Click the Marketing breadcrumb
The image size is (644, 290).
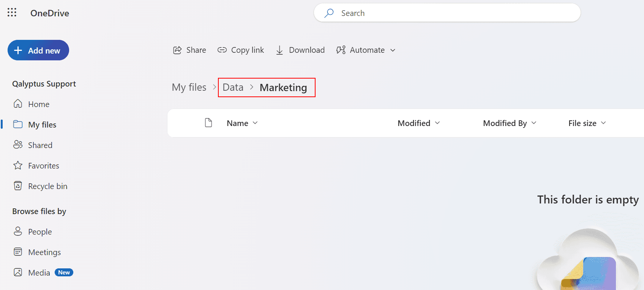(283, 88)
